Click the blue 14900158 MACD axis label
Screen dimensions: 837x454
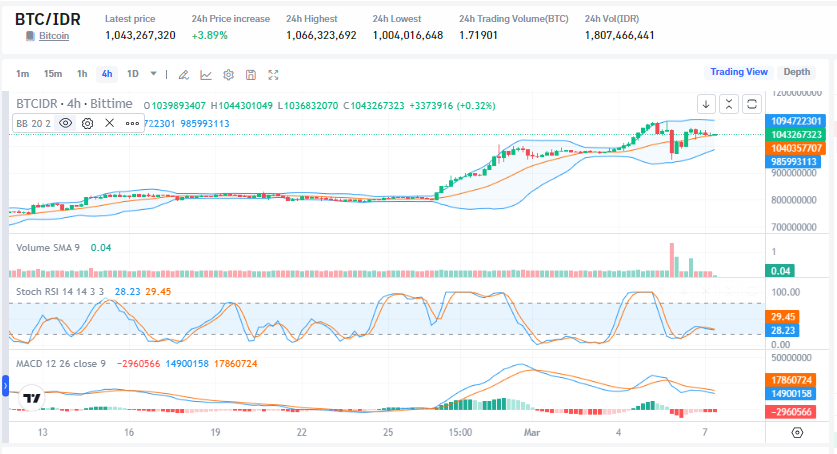pyautogui.click(x=791, y=394)
